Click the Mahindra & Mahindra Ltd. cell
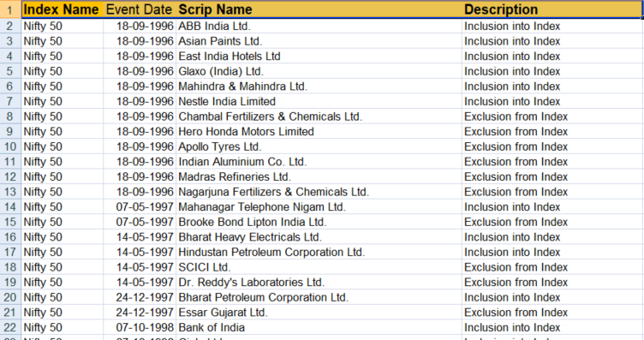The width and height of the screenshot is (644, 340). click(319, 86)
